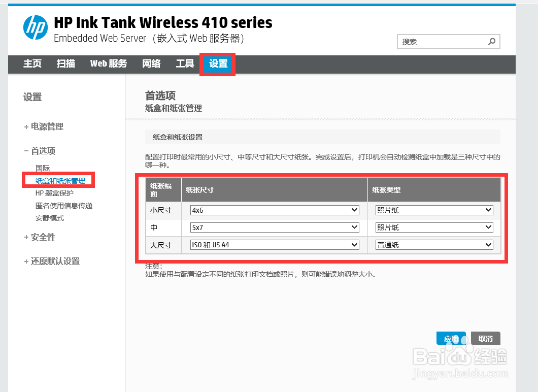The height and width of the screenshot is (392, 538).
Task: Open the 主页 tab
Action: pyautogui.click(x=32, y=64)
